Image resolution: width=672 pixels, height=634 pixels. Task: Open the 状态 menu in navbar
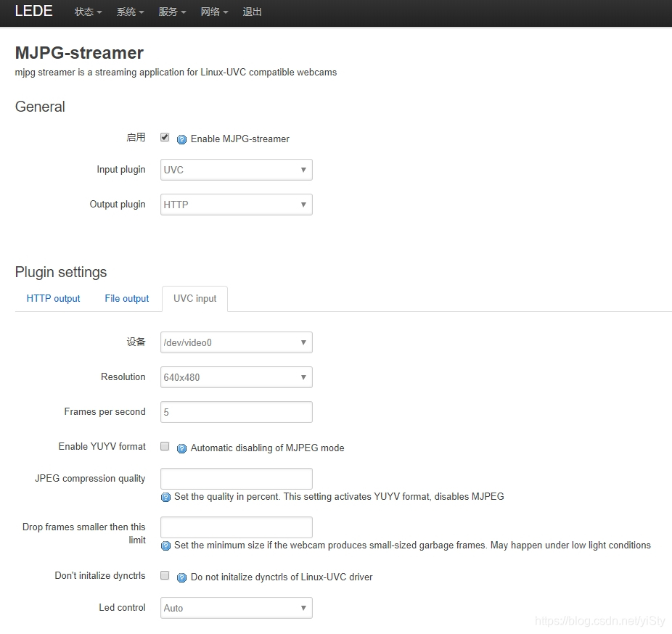coord(88,12)
